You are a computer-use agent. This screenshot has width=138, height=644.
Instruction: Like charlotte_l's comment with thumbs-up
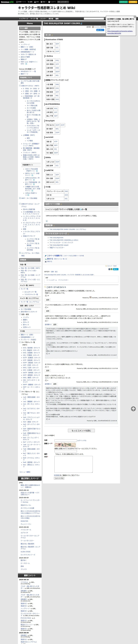[46, 295]
